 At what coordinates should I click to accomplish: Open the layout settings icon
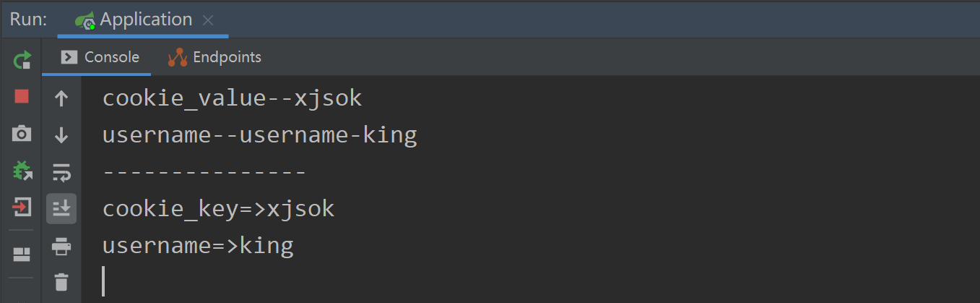point(22,254)
